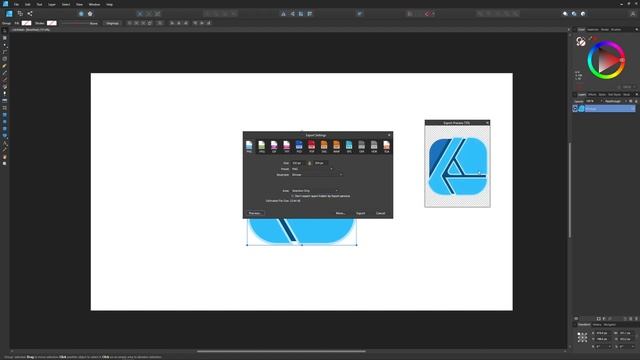The height and width of the screenshot is (360, 640).
Task: Select the Artboard tool
Action: click(x=4, y=38)
